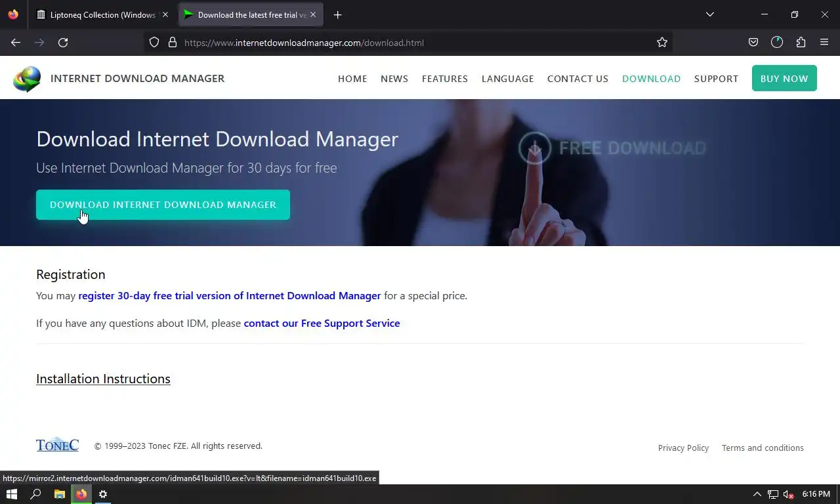Click the Tonec logo in footer
The width and height of the screenshot is (840, 504).
point(57,445)
